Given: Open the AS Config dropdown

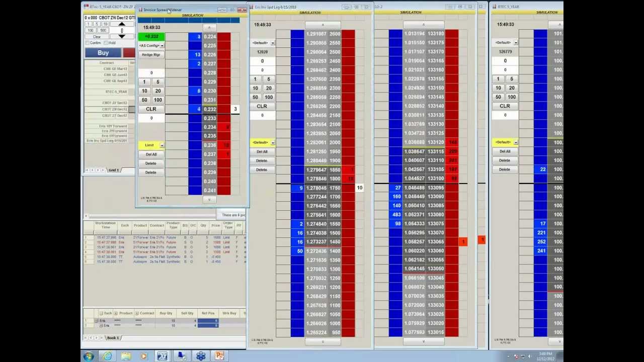Looking at the screenshot, I should pyautogui.click(x=162, y=46).
